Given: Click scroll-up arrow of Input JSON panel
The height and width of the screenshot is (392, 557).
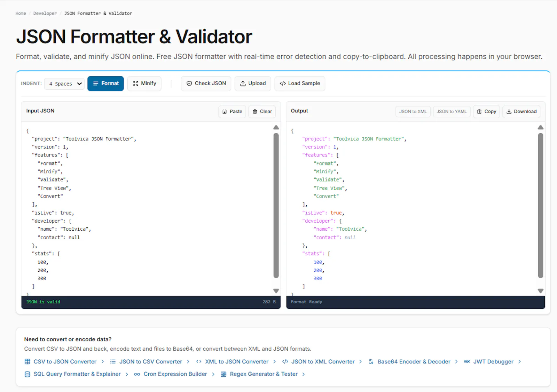Looking at the screenshot, I should pyautogui.click(x=276, y=127).
